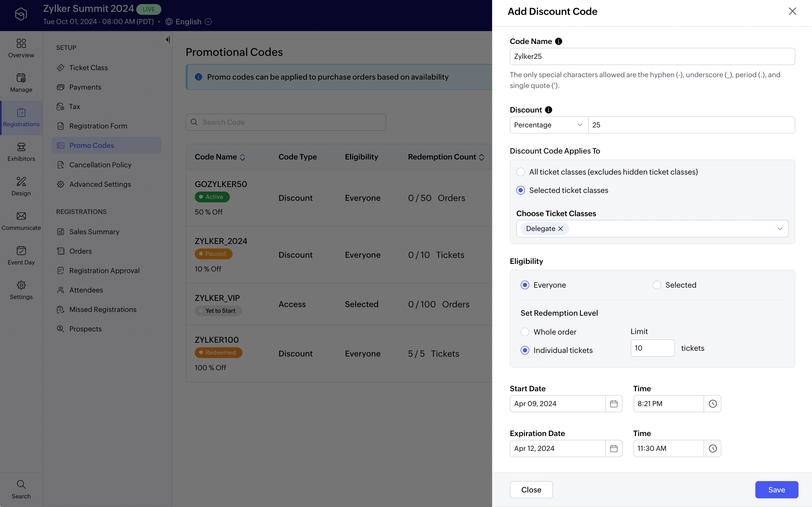Click the Expiration Date calendar icon
Image resolution: width=812 pixels, height=507 pixels.
(613, 448)
